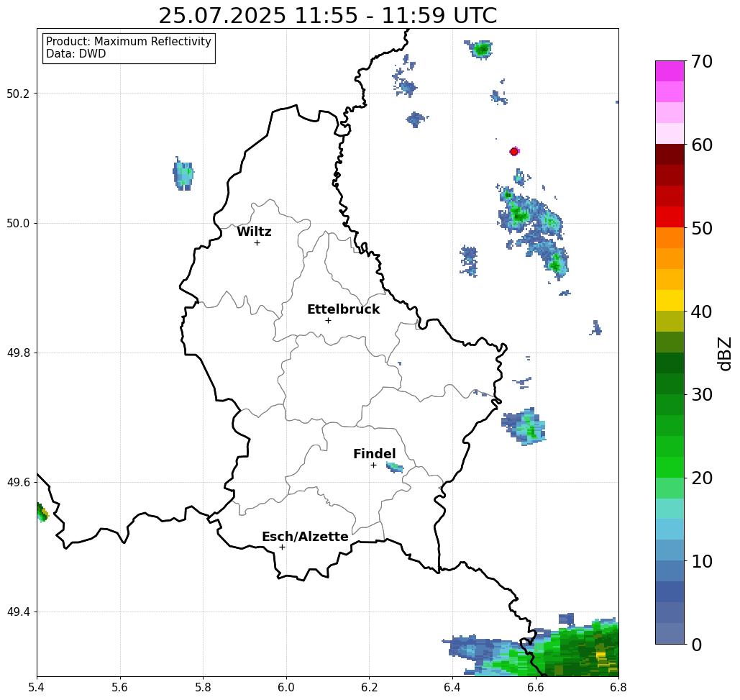Click the latitude label 49.8

(x=18, y=353)
